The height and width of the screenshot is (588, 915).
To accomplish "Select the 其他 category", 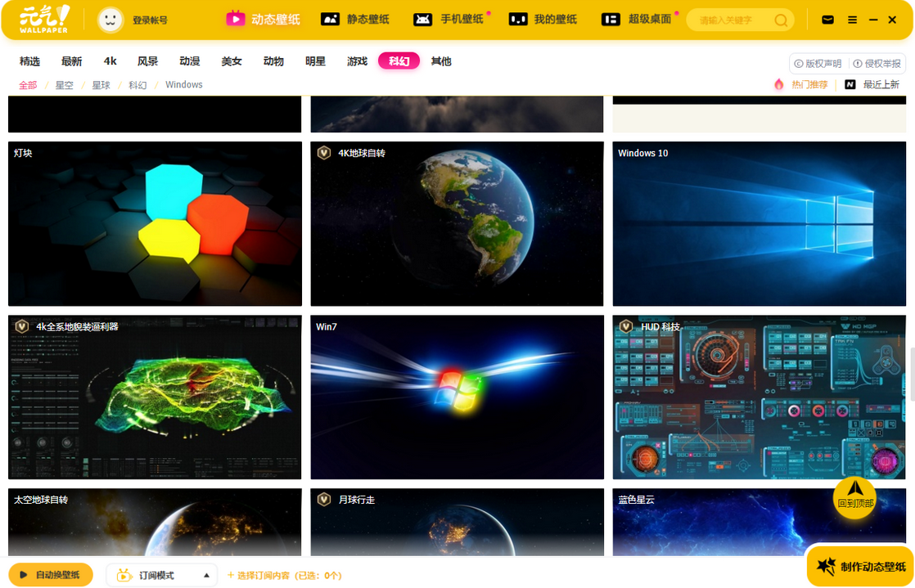I will [441, 61].
